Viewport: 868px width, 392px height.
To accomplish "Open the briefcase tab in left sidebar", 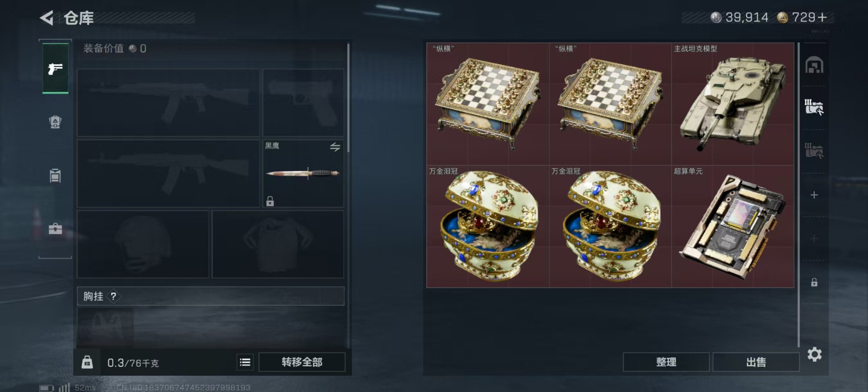I will (55, 228).
